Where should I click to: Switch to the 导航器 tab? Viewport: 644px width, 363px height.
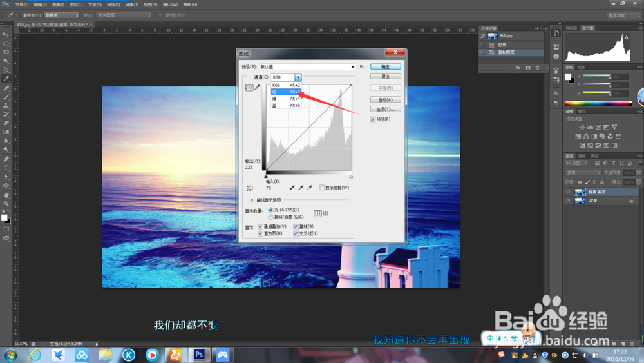(571, 28)
